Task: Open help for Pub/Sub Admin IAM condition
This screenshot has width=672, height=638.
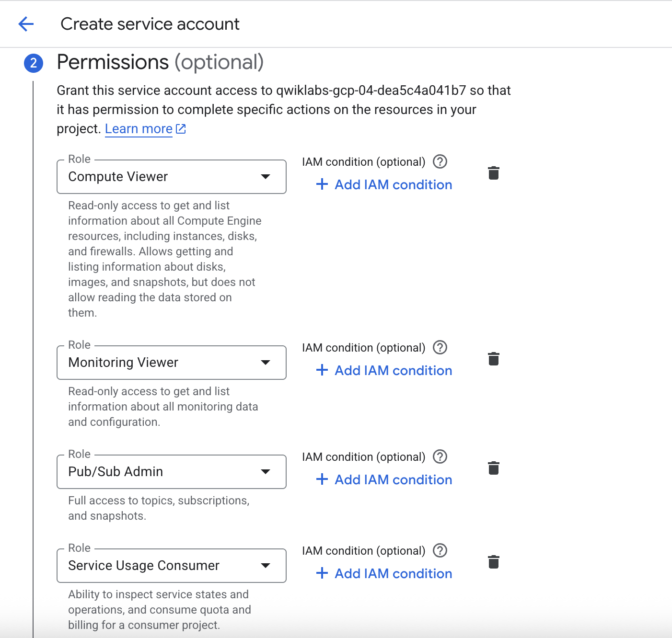Action: pyautogui.click(x=440, y=456)
